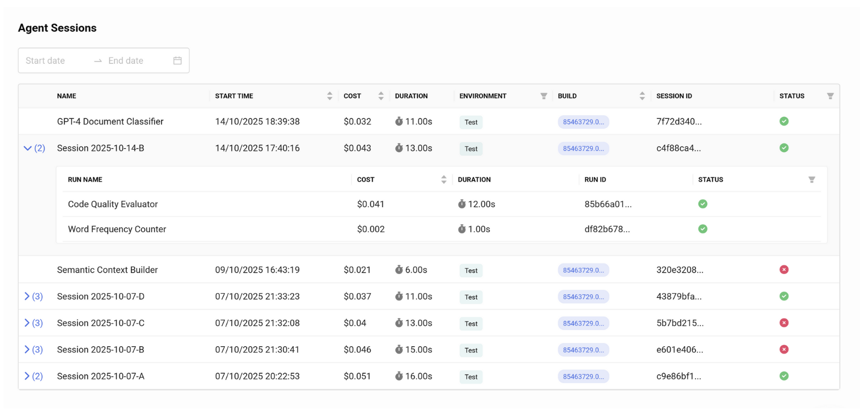
Task: Click red failed status icon for Semantic Context Builder
Action: [784, 269]
